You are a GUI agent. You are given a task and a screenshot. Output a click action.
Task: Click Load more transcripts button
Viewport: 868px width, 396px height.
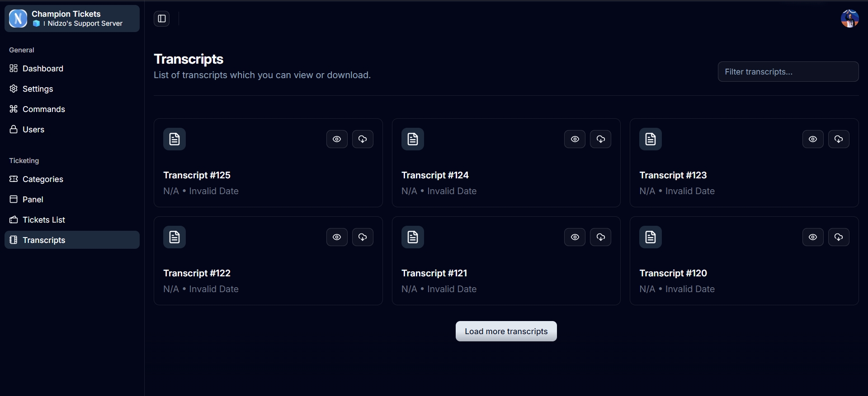click(506, 331)
